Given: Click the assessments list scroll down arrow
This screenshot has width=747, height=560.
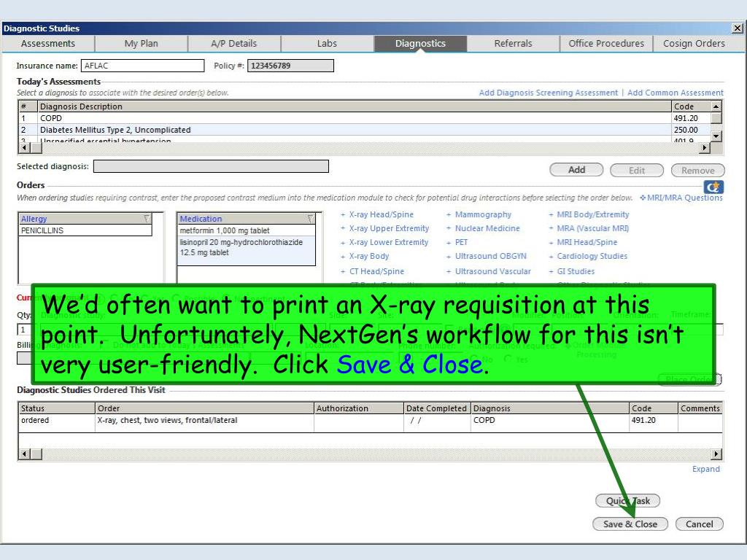Looking at the screenshot, I should click(x=716, y=136).
